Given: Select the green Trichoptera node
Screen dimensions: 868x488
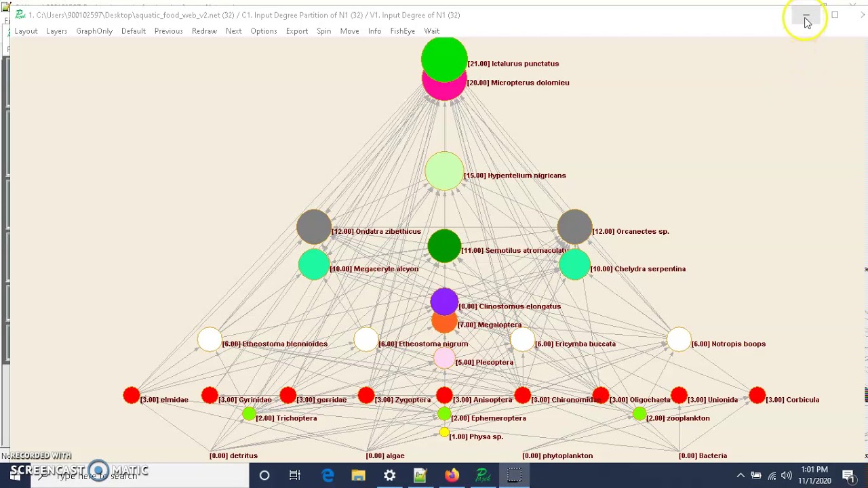Looking at the screenshot, I should point(249,414).
